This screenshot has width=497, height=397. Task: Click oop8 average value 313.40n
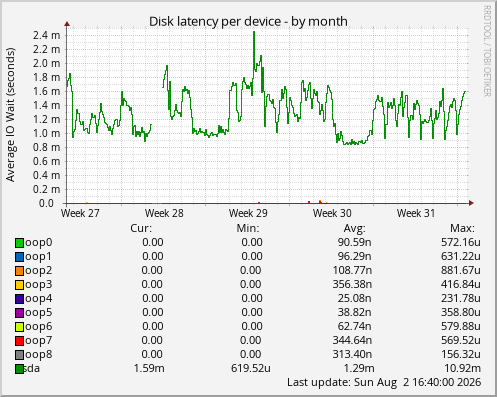(352, 354)
